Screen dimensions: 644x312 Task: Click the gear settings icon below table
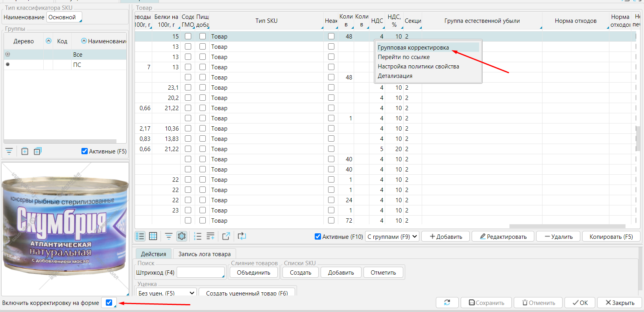pos(181,236)
